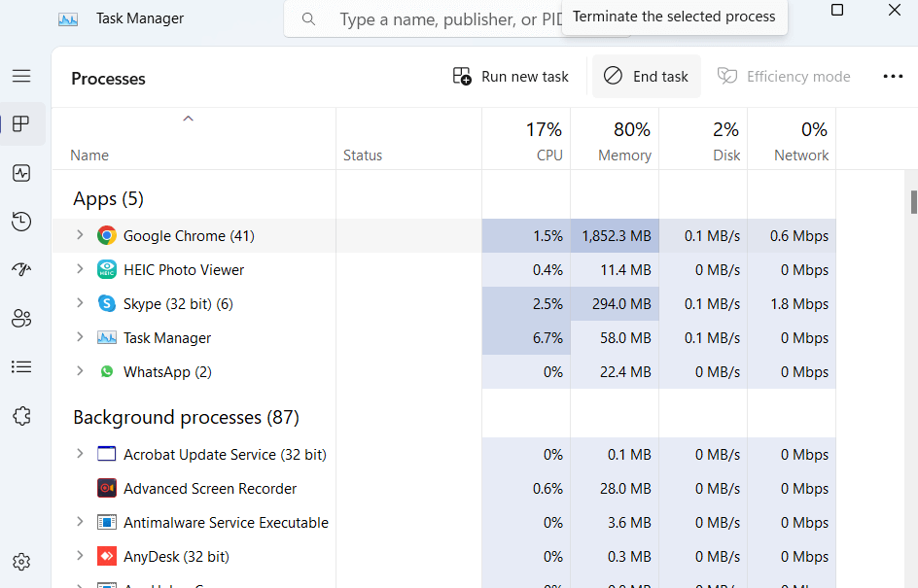Viewport: 918px width, 588px height.
Task: Expand the WhatsApp (2) process group
Action: click(80, 371)
